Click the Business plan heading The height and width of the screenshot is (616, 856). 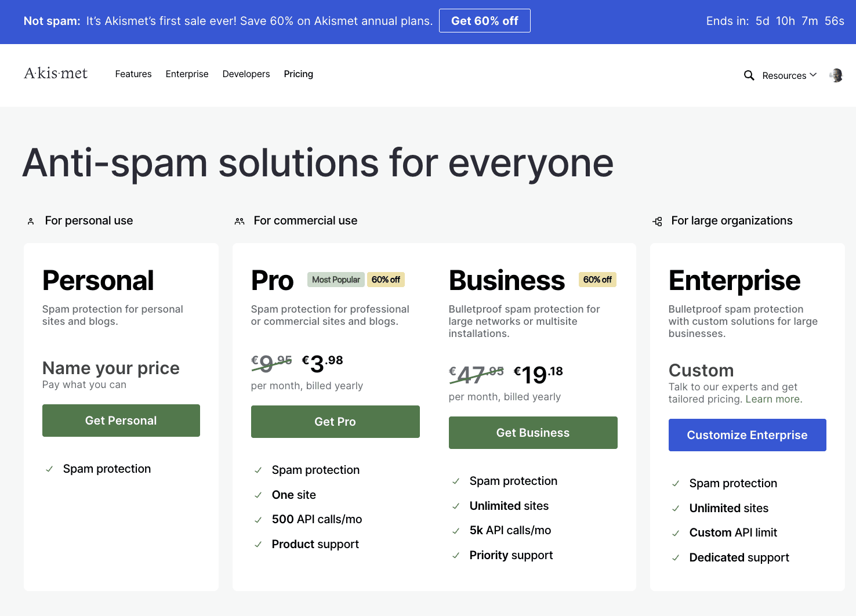tap(507, 281)
